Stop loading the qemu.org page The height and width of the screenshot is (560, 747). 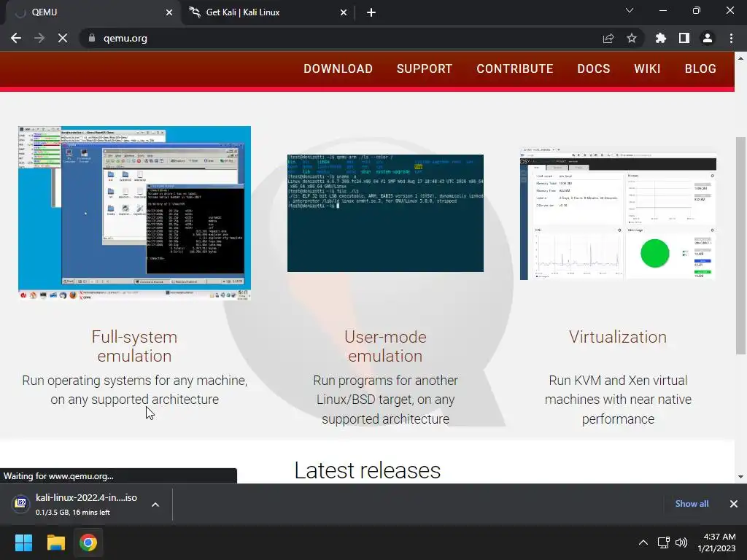63,38
